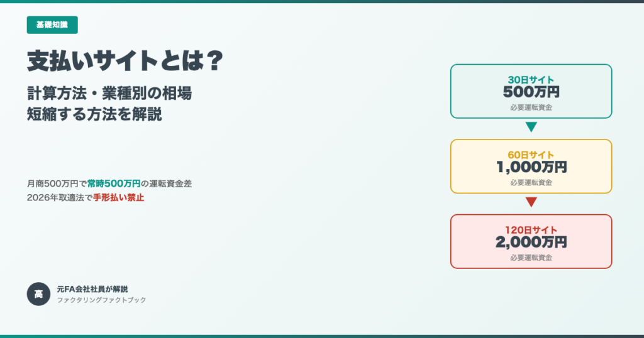
Task: Click 必要運転資金 caption under 1,000万円
Action: (531, 183)
